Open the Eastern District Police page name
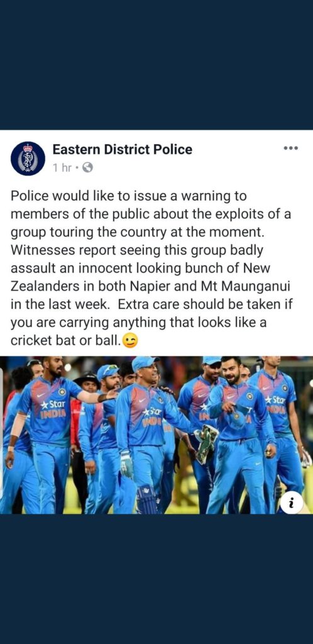This screenshot has width=313, height=644. [x=123, y=150]
